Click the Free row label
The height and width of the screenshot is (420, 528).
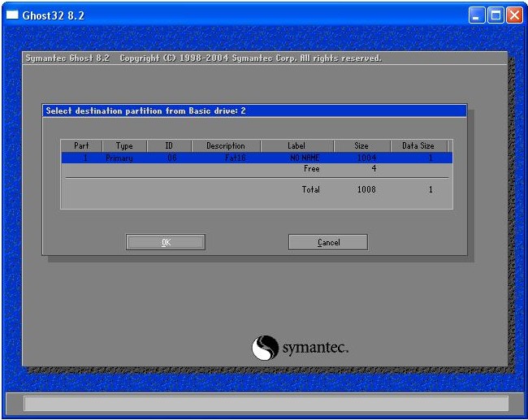click(x=311, y=168)
